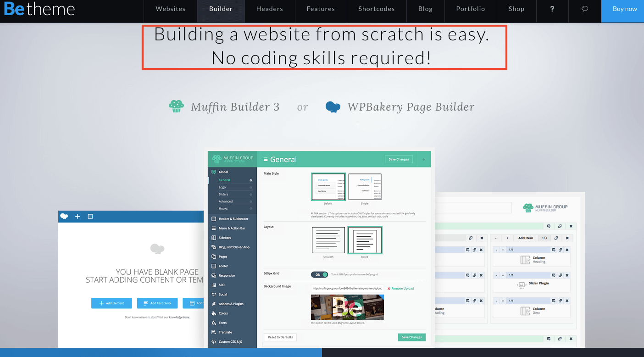Click the WPBakery Page Builder link

[x=411, y=107]
